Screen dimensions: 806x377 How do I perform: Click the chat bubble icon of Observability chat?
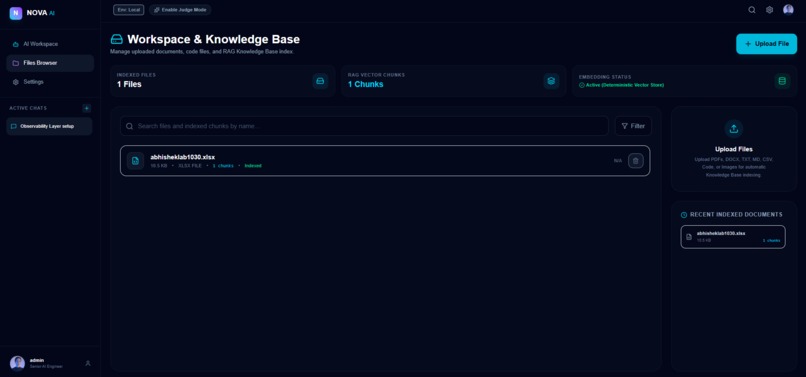coord(14,126)
